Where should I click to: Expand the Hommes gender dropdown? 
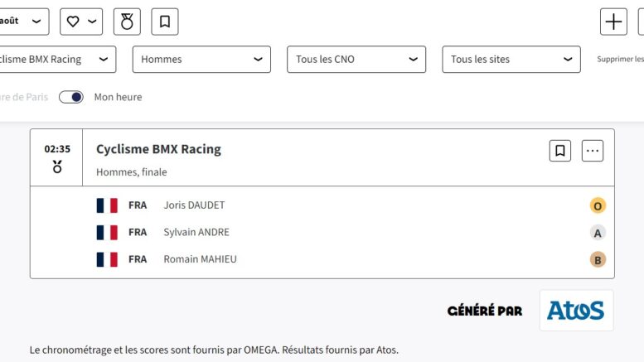click(201, 60)
